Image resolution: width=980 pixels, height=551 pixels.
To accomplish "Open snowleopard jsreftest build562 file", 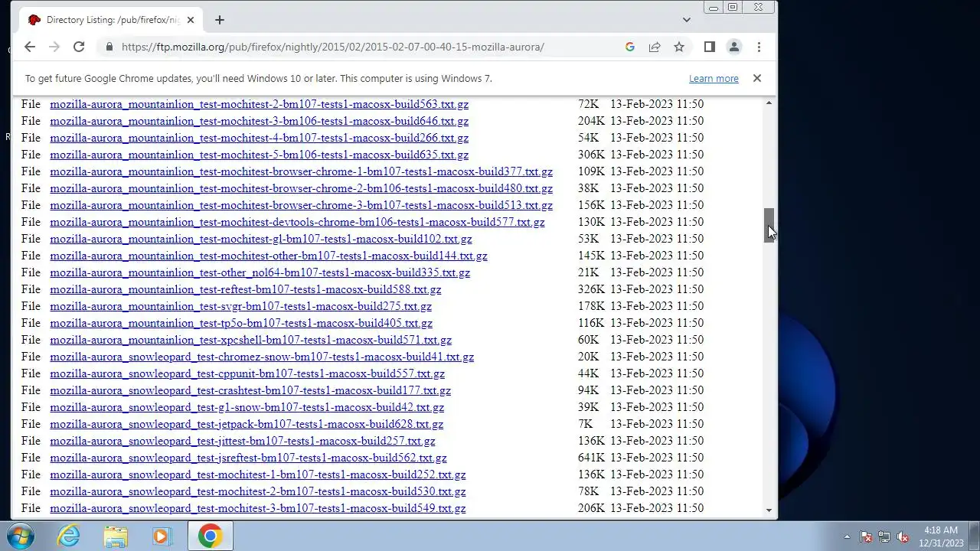I will click(x=248, y=458).
